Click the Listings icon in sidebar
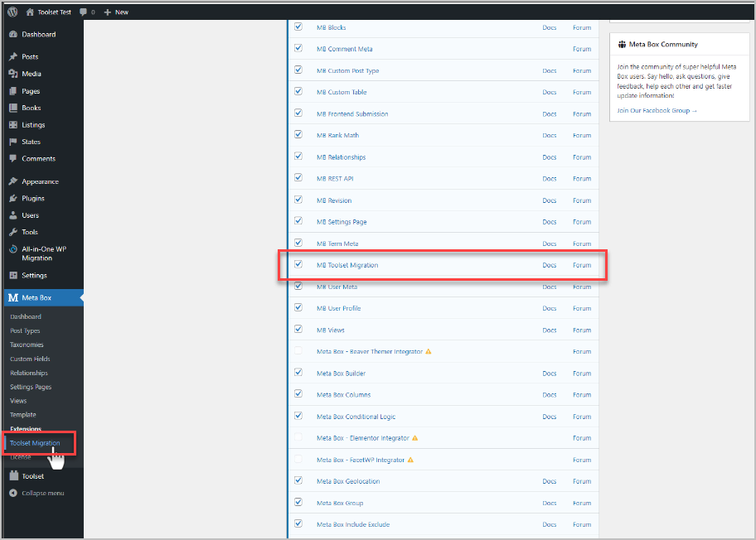The height and width of the screenshot is (540, 756). 13,125
